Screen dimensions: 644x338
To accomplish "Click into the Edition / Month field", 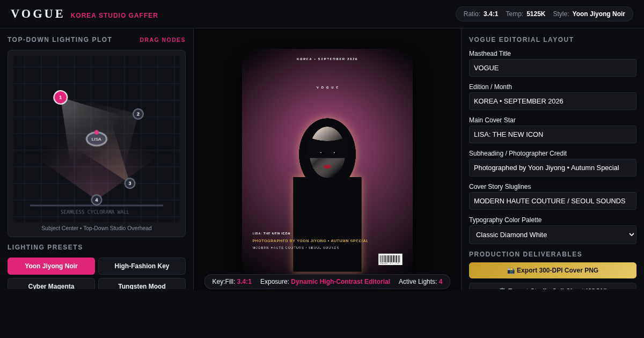I will point(553,101).
